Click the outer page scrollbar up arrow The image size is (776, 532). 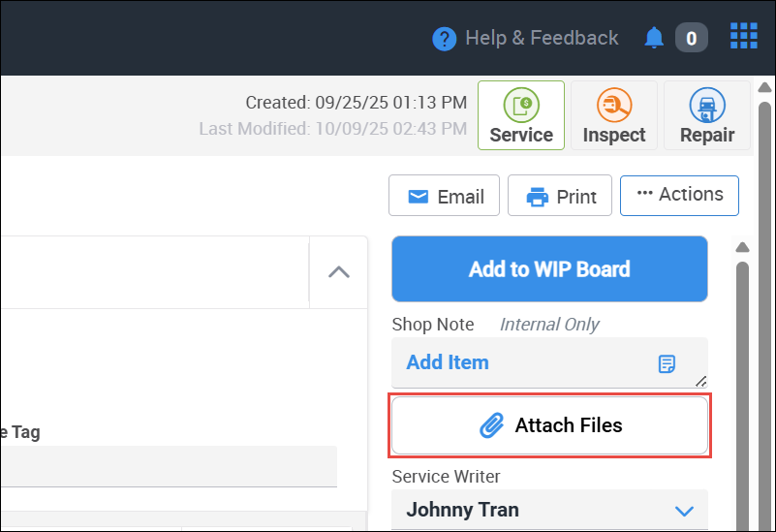pyautogui.click(x=764, y=87)
